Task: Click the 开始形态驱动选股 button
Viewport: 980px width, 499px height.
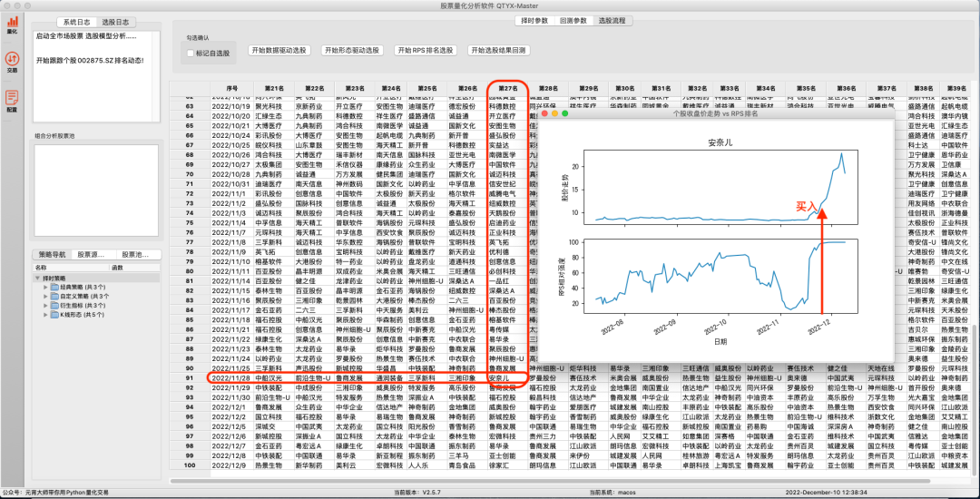Action: [352, 51]
